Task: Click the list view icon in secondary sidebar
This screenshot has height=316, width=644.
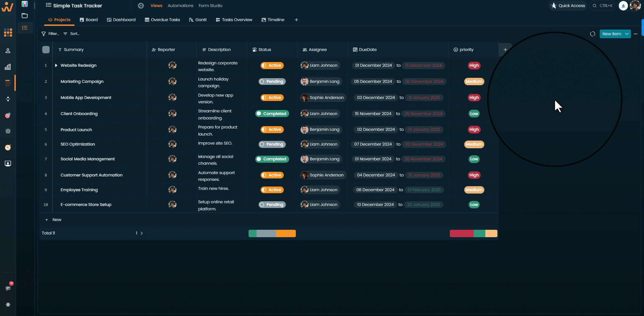Action: pos(24,28)
